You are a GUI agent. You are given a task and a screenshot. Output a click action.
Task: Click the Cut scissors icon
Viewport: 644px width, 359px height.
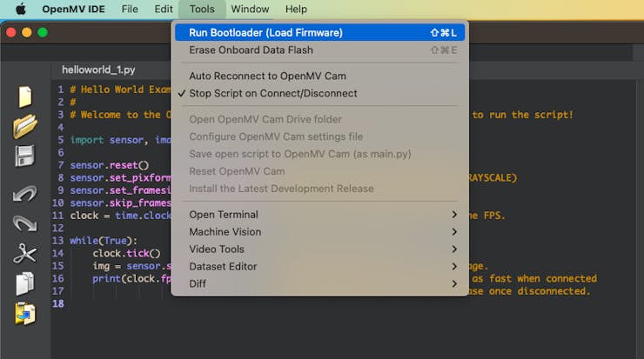[x=24, y=253]
